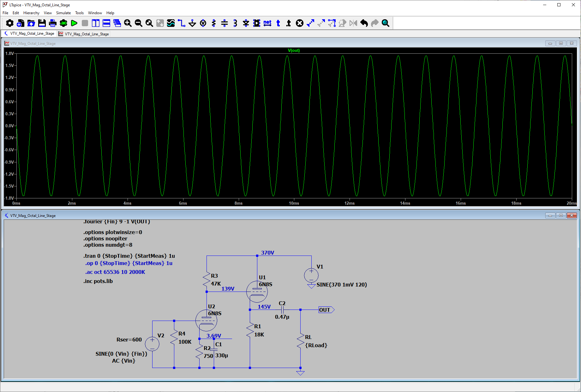Print using the printer icon

click(x=53, y=23)
